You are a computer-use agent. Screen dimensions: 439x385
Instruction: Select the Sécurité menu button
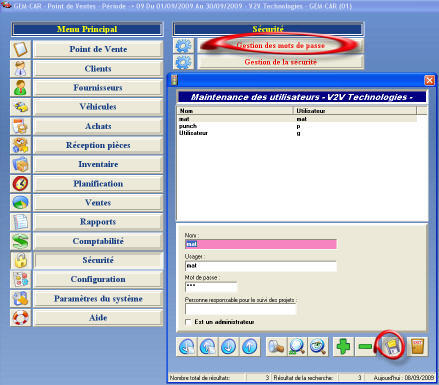[x=98, y=260]
